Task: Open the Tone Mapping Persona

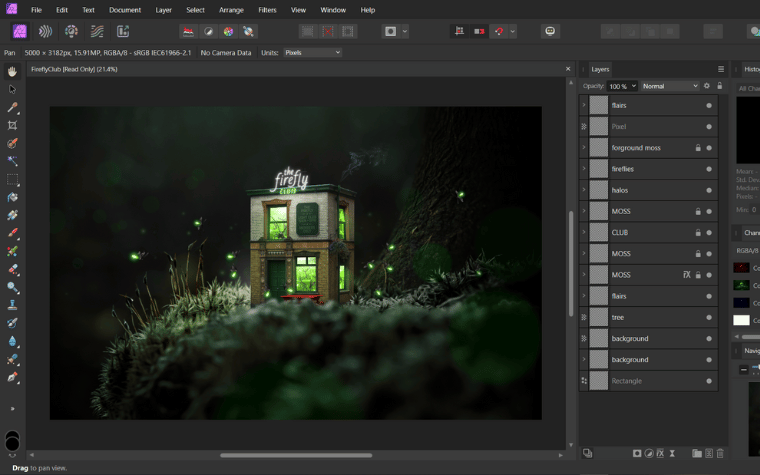Action: click(97, 32)
